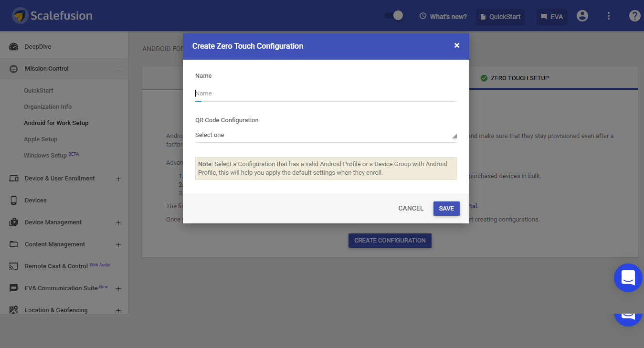Open the QR Code Configuration dropdown

tap(326, 135)
